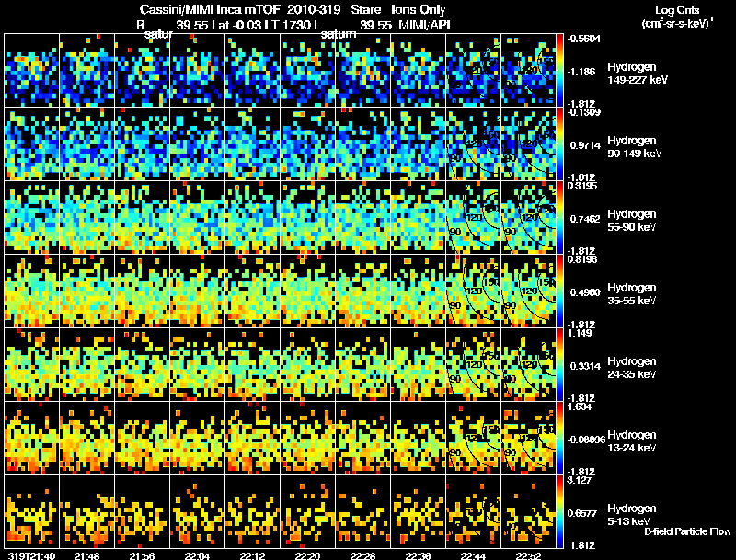Open the 55-90 keV image panel at 21:56

pos(143,217)
